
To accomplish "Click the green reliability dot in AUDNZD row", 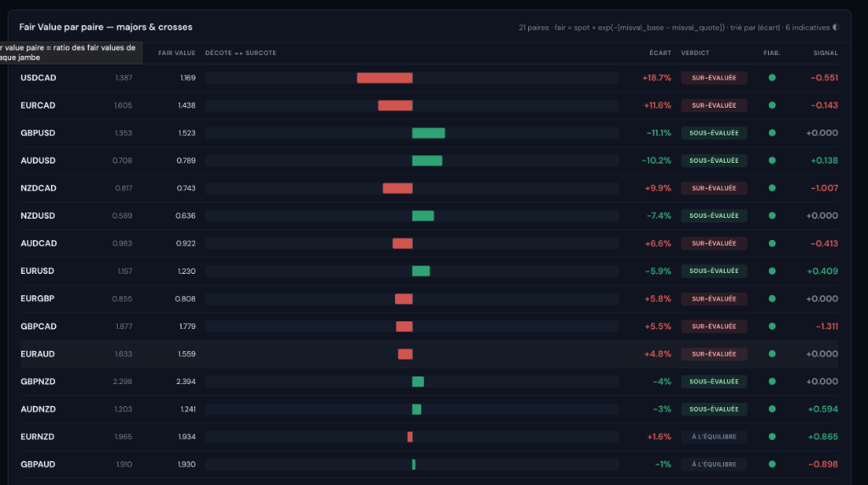I will click(771, 410).
